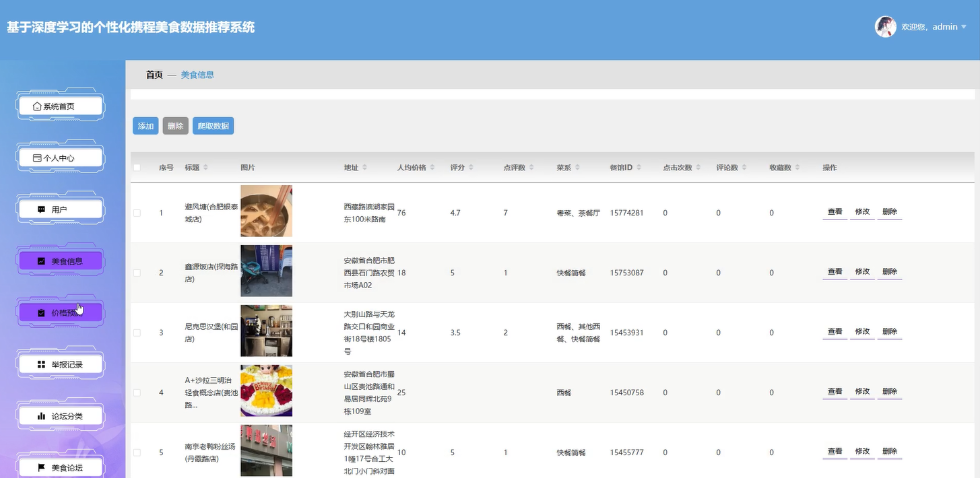Screen dimensions: 980x478
Task: Sort by the 收藏数 column arrows
Action: [x=797, y=168]
